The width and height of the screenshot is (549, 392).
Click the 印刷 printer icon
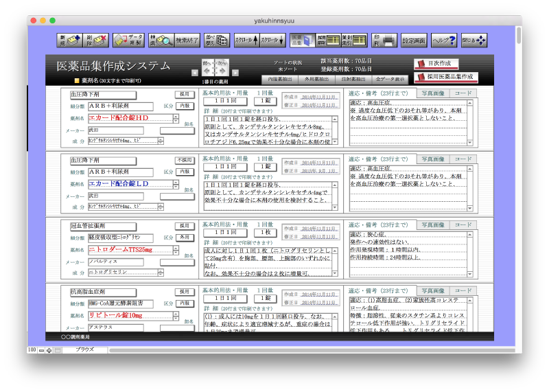click(x=384, y=41)
